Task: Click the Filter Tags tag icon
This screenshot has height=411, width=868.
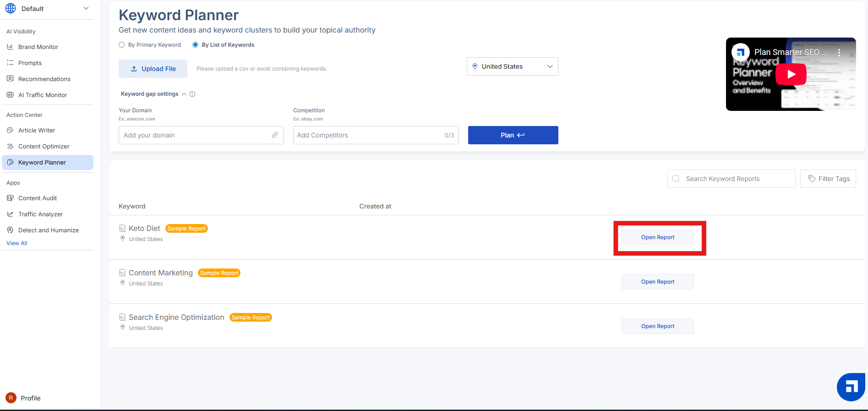Action: tap(812, 179)
